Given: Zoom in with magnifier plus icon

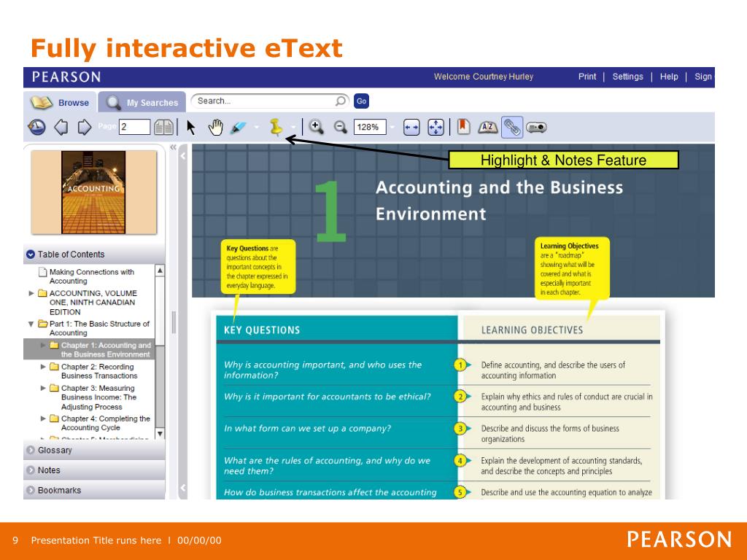Looking at the screenshot, I should pos(316,127).
